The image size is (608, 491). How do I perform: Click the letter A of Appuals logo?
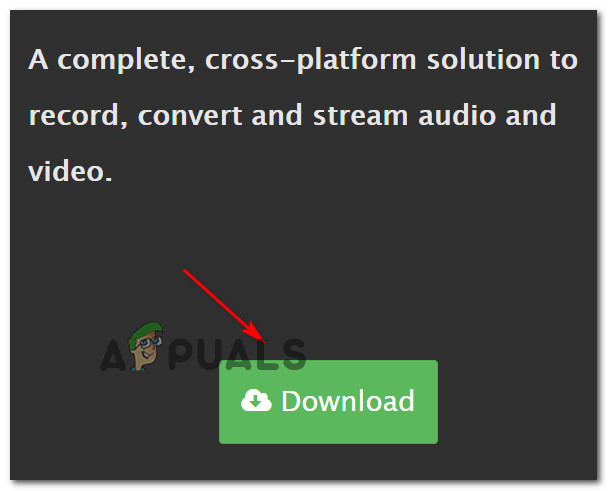pyautogui.click(x=112, y=355)
